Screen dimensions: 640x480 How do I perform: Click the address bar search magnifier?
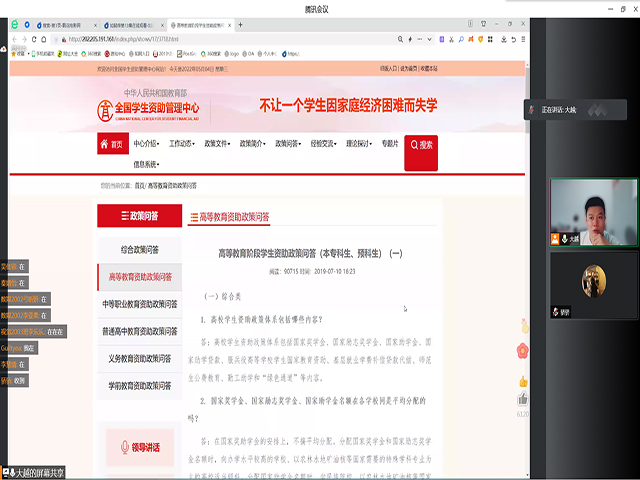400,39
